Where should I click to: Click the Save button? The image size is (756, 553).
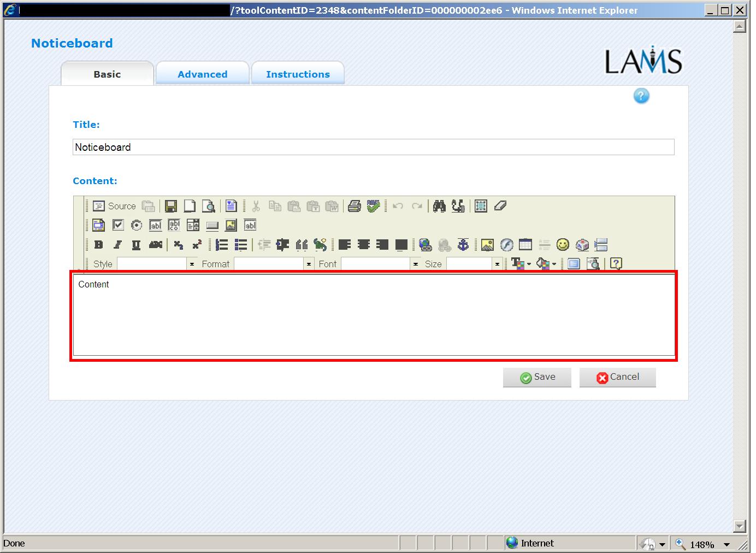537,377
